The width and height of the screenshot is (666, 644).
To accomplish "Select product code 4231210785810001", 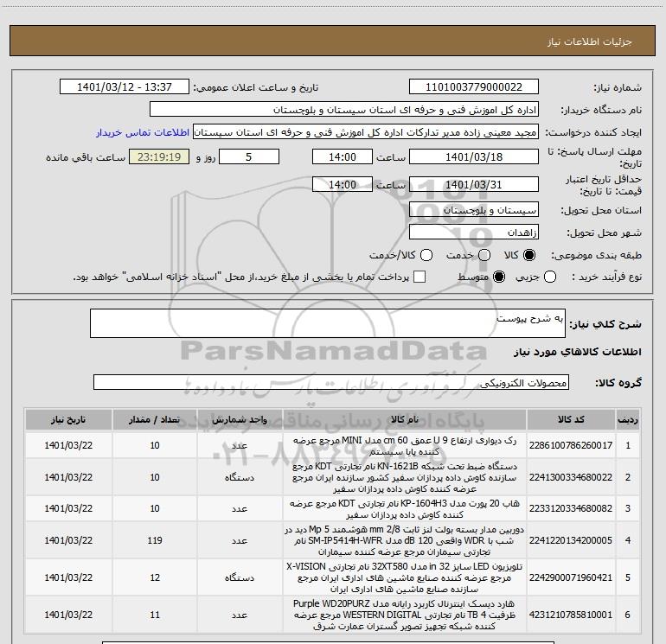I will [571, 615].
